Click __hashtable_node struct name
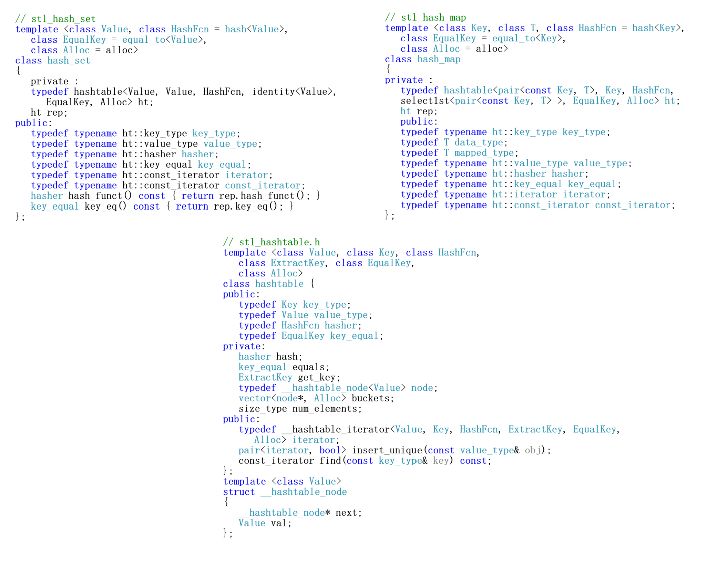The height and width of the screenshot is (588, 717). pyautogui.click(x=303, y=491)
